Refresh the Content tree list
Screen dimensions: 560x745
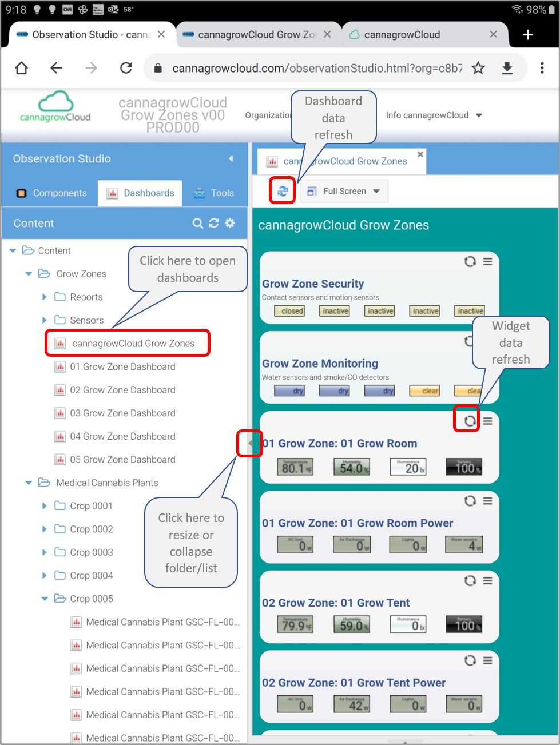tap(214, 224)
